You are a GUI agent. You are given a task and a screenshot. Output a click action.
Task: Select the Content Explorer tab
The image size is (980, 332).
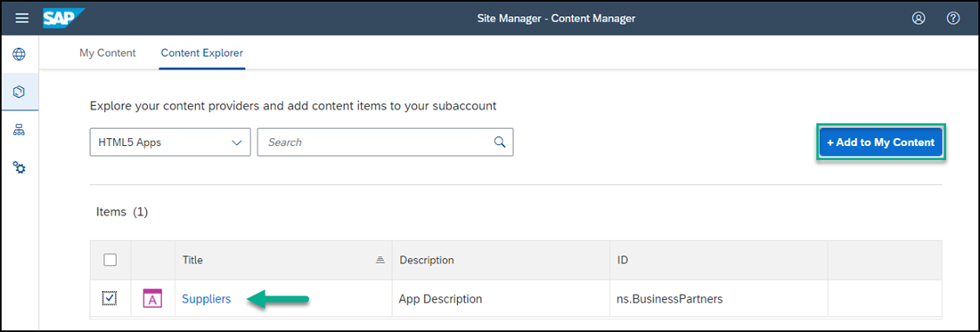[x=202, y=53]
